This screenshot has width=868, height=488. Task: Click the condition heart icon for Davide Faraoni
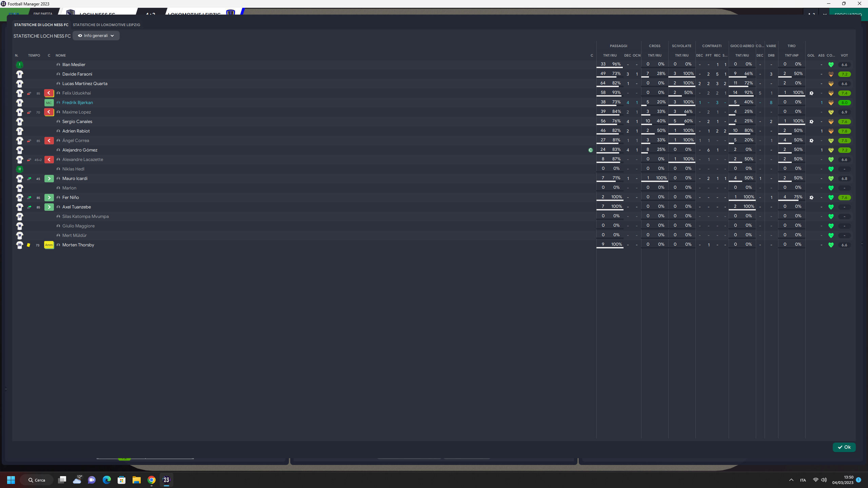click(x=831, y=74)
